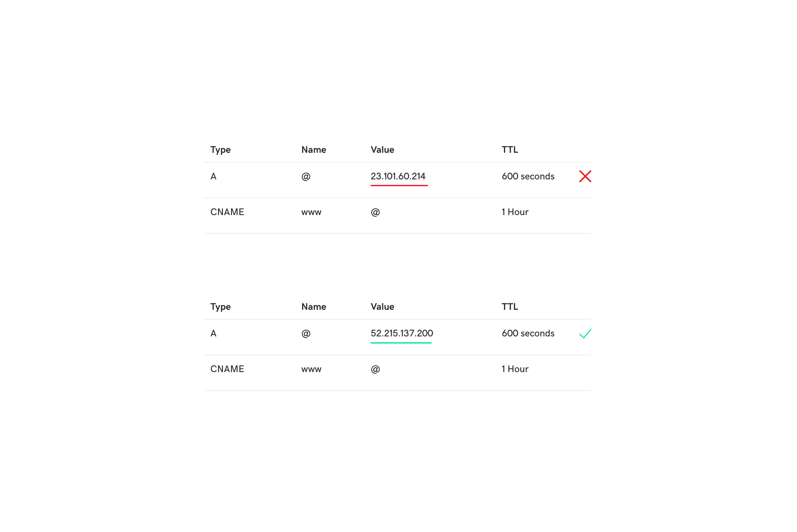Click the red X icon
The width and height of the screenshot is (797, 532).
(x=585, y=176)
